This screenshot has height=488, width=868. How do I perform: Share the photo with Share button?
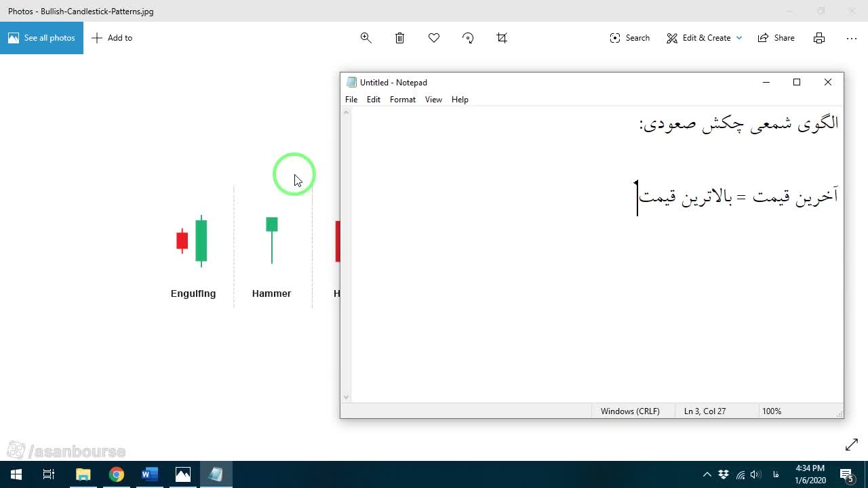[x=776, y=38]
